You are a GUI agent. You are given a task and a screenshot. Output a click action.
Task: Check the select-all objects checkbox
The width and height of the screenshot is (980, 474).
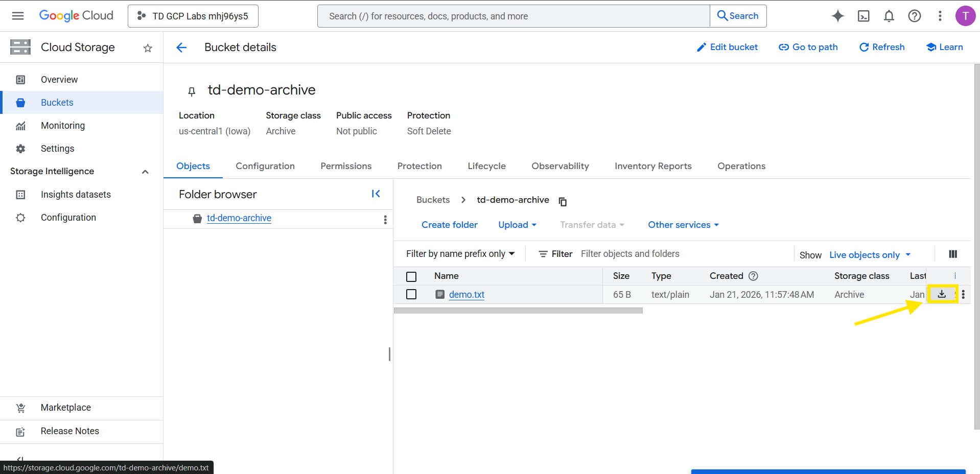click(411, 276)
